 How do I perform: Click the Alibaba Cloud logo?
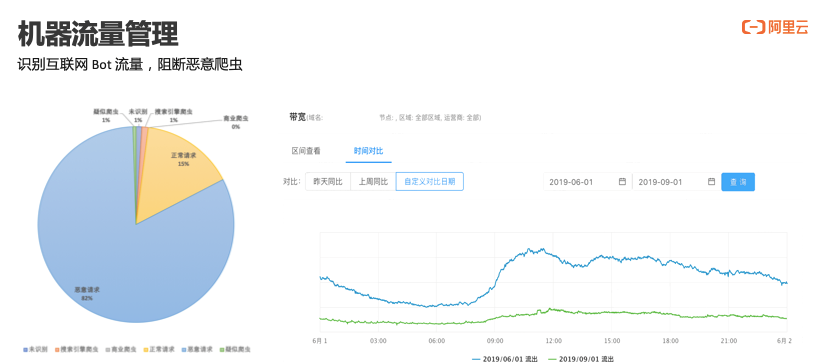pyautogui.click(x=775, y=27)
